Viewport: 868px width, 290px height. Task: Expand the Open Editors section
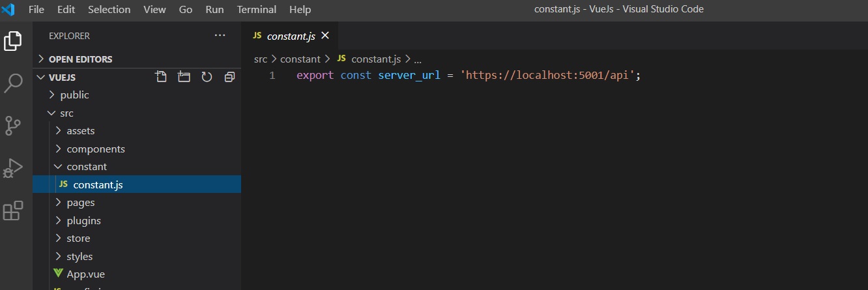[80, 59]
